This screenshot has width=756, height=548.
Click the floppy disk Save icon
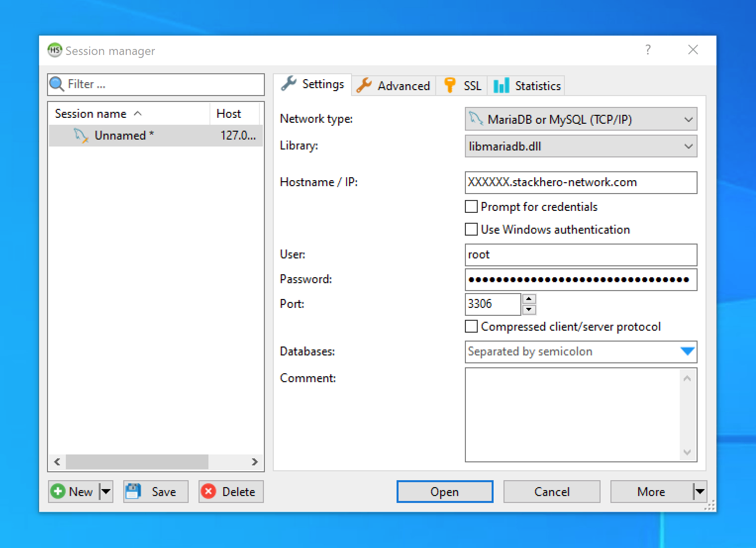click(133, 491)
